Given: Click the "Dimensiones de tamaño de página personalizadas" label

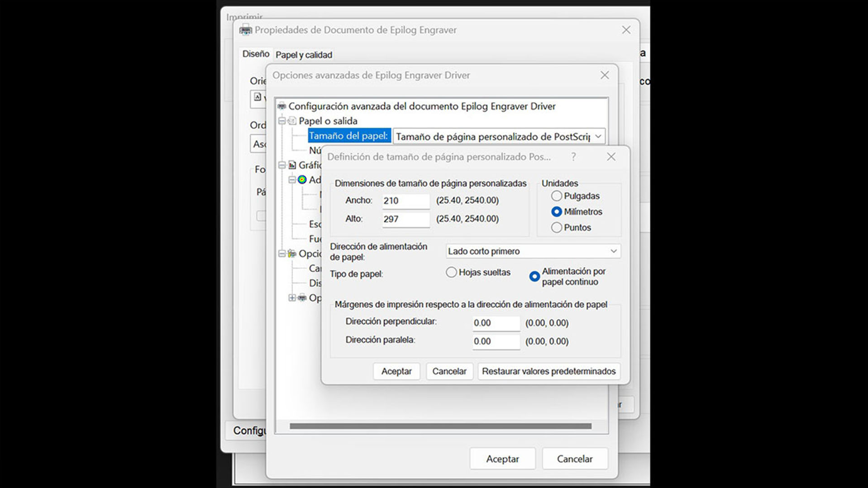Looking at the screenshot, I should tap(430, 183).
